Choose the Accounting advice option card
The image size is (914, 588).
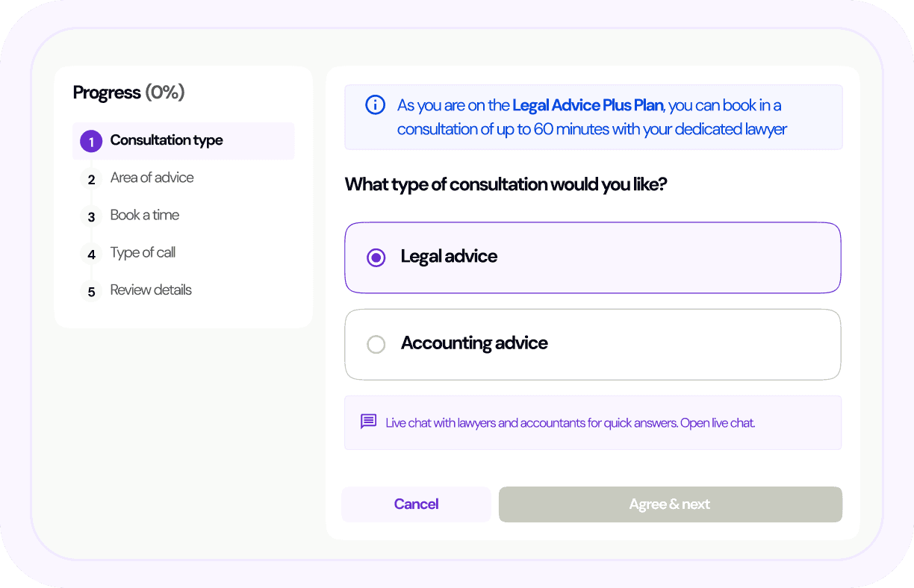pos(592,344)
